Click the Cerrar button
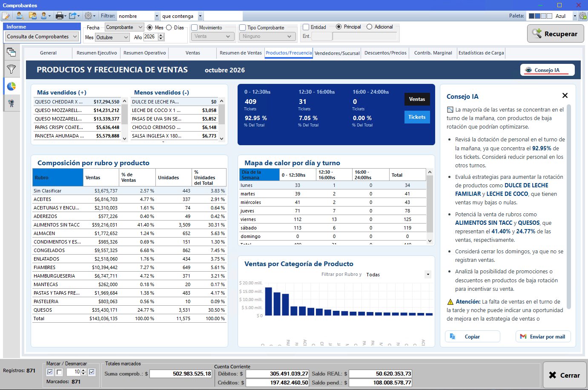 (564, 375)
